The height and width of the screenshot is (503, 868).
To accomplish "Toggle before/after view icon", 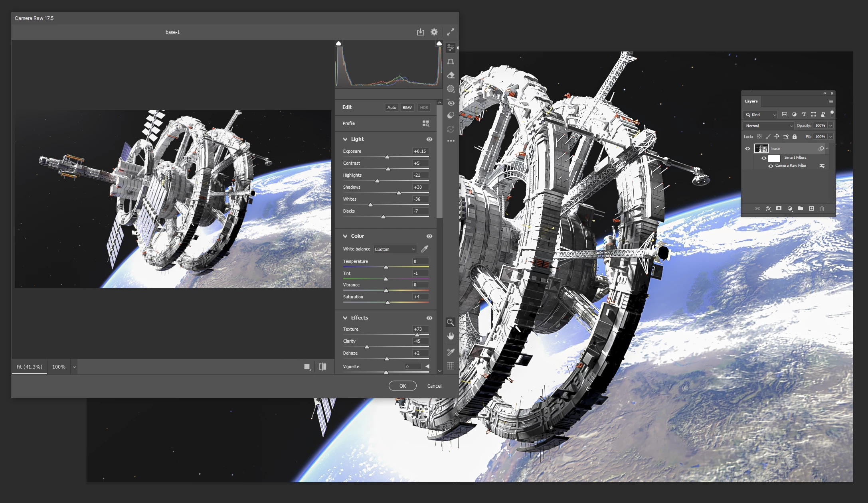I will coord(322,367).
